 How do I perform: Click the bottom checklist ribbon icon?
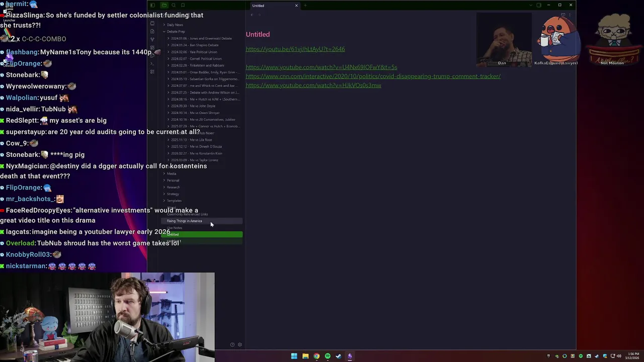tap(152, 72)
